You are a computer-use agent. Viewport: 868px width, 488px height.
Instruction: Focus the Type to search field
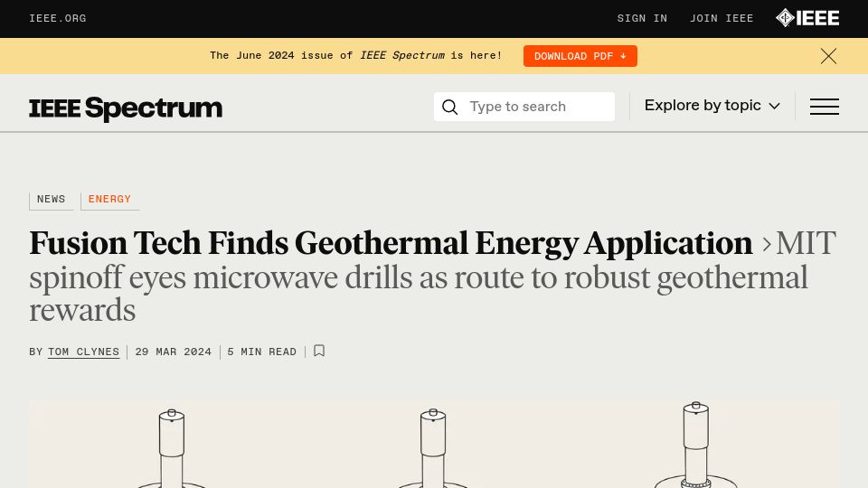tap(524, 107)
